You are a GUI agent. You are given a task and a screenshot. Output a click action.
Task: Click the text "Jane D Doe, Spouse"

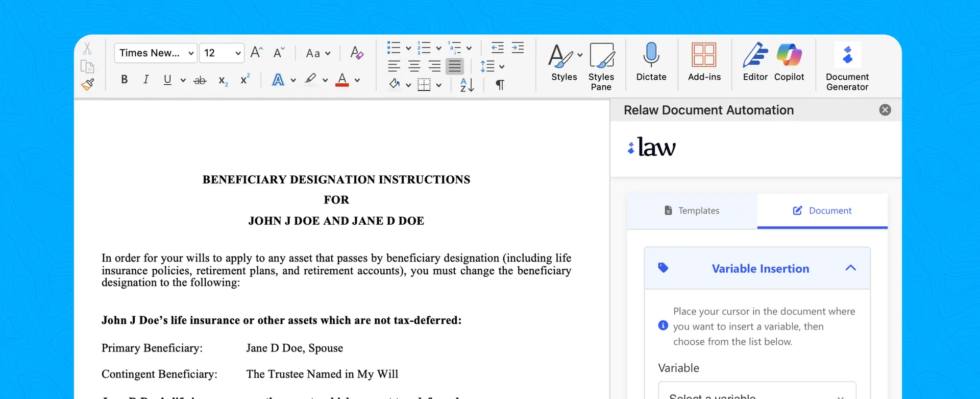295,348
